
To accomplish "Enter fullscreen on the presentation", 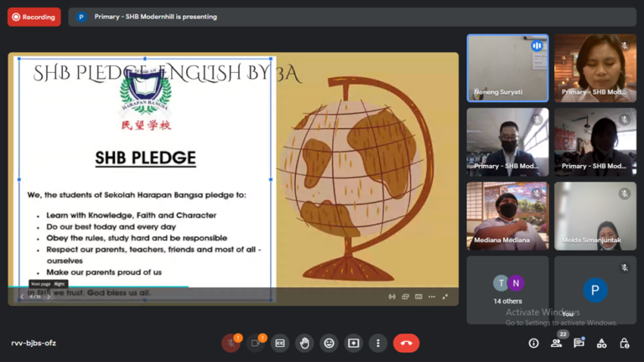I will pos(445,297).
